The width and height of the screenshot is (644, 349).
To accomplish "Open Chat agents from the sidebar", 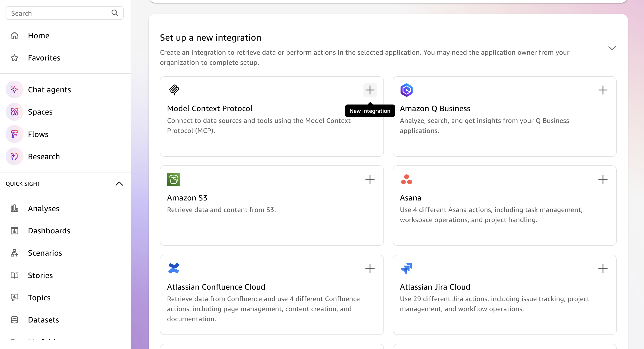I will pos(49,90).
